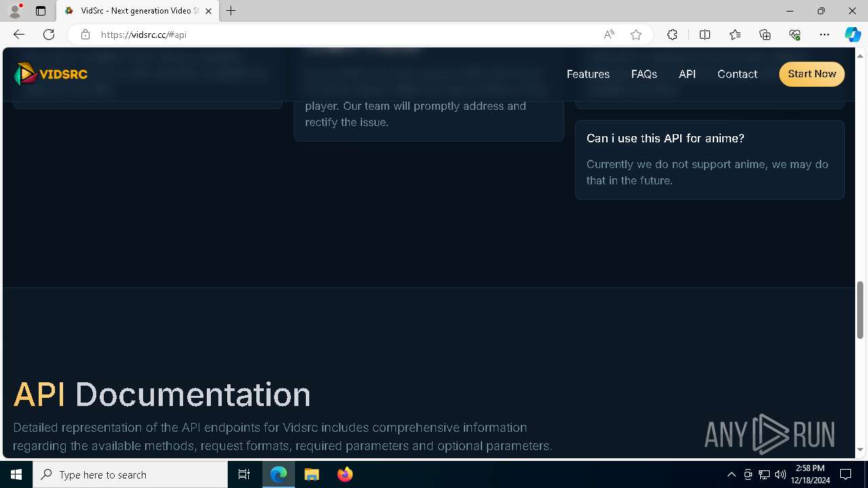Open the Action Center notifications icon
Screen dimensions: 868x488
(846, 474)
